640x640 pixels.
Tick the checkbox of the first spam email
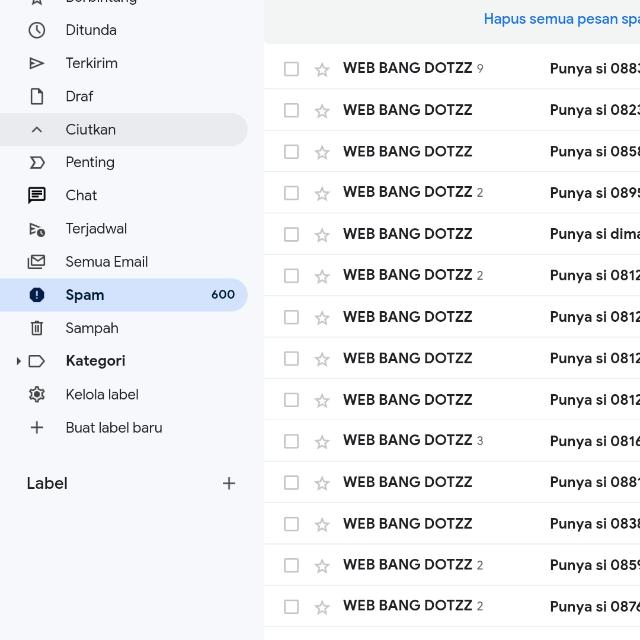(291, 69)
